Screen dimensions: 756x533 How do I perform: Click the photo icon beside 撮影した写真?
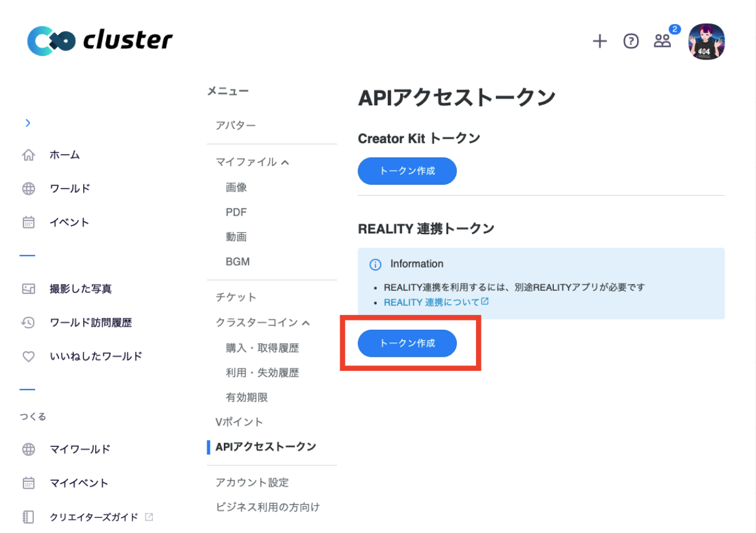28,289
